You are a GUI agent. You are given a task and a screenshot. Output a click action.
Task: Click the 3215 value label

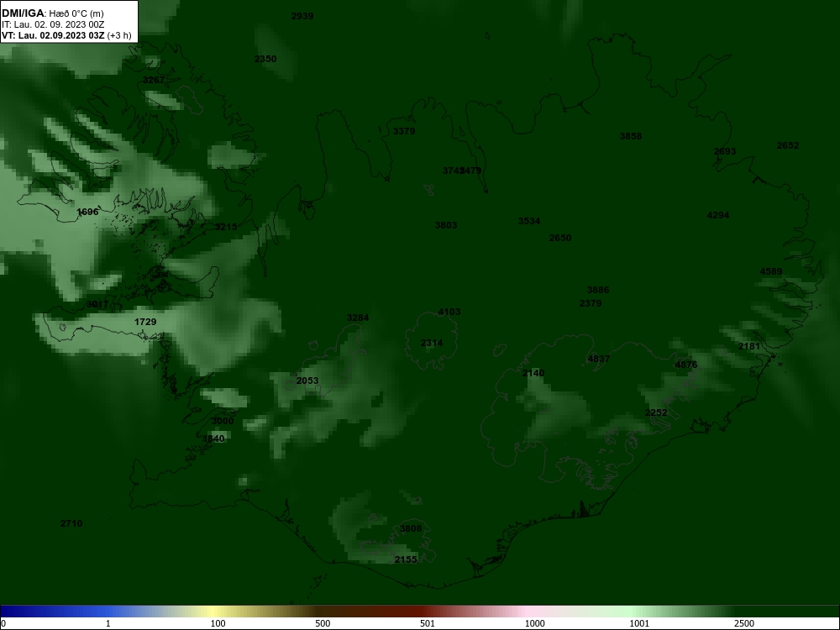(225, 227)
